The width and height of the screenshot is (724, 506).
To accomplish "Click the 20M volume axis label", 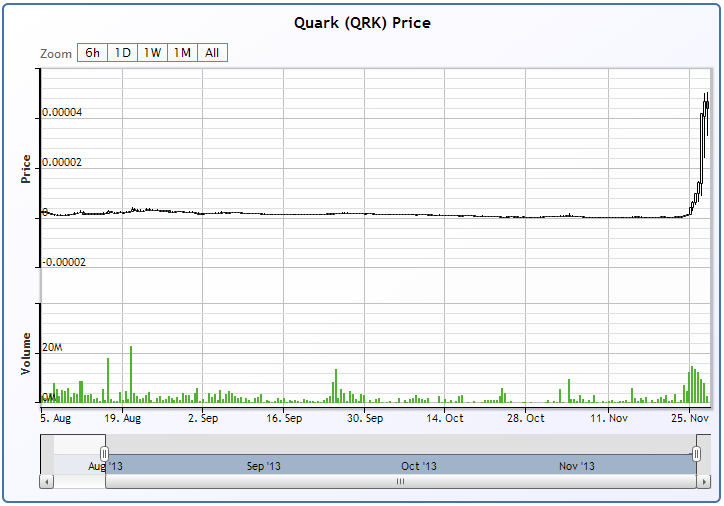I will (x=52, y=347).
